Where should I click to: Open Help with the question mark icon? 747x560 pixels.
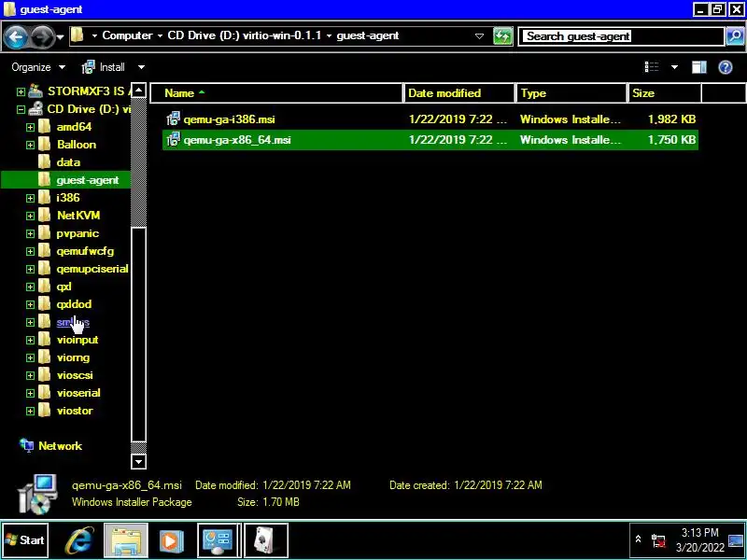click(726, 67)
